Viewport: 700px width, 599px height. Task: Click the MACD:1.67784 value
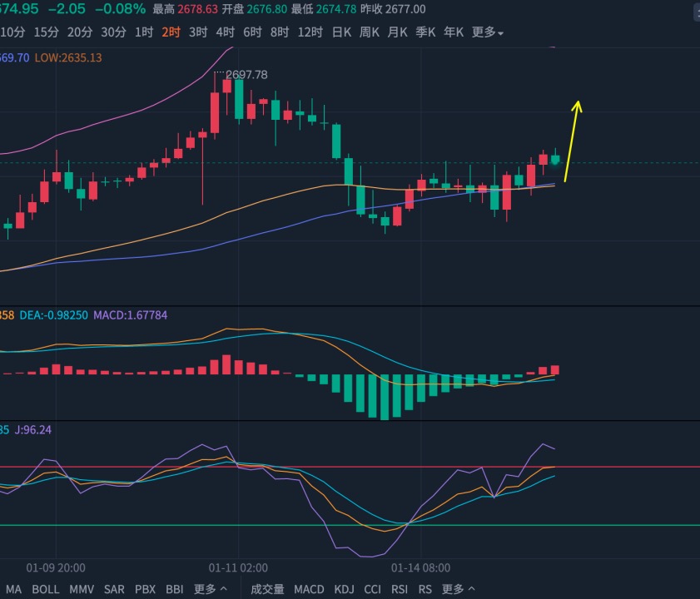[x=131, y=315]
